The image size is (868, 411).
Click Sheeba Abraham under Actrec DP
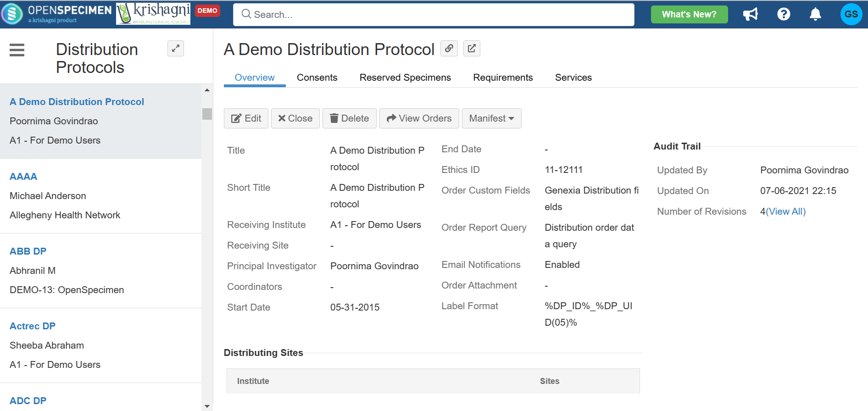(47, 345)
